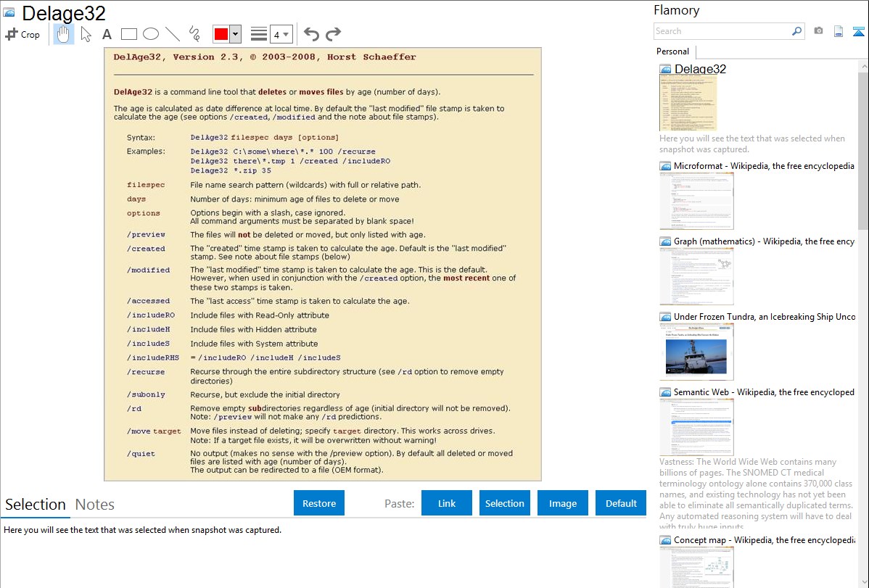Select the hand pan tool
This screenshot has height=588, width=869.
64,34
